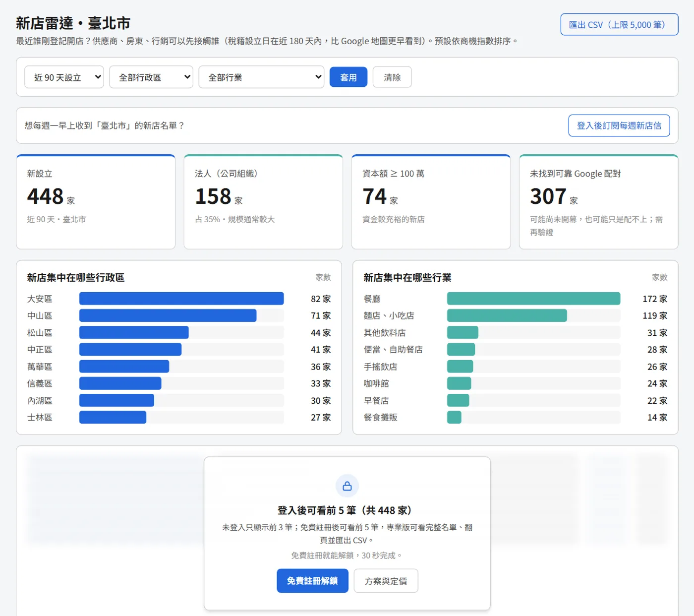This screenshot has width=694, height=616.
Task: Click the 信義區 row label
Action: [x=40, y=383]
